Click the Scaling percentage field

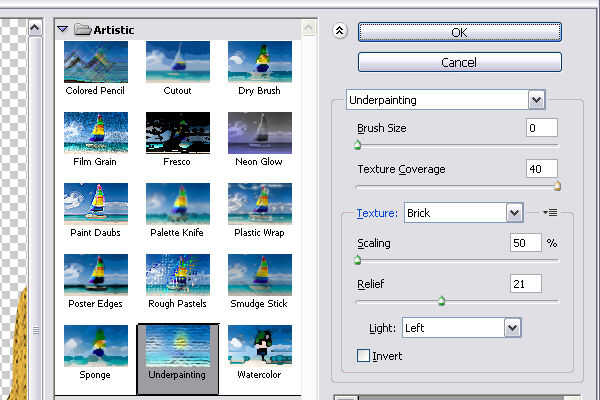point(526,243)
